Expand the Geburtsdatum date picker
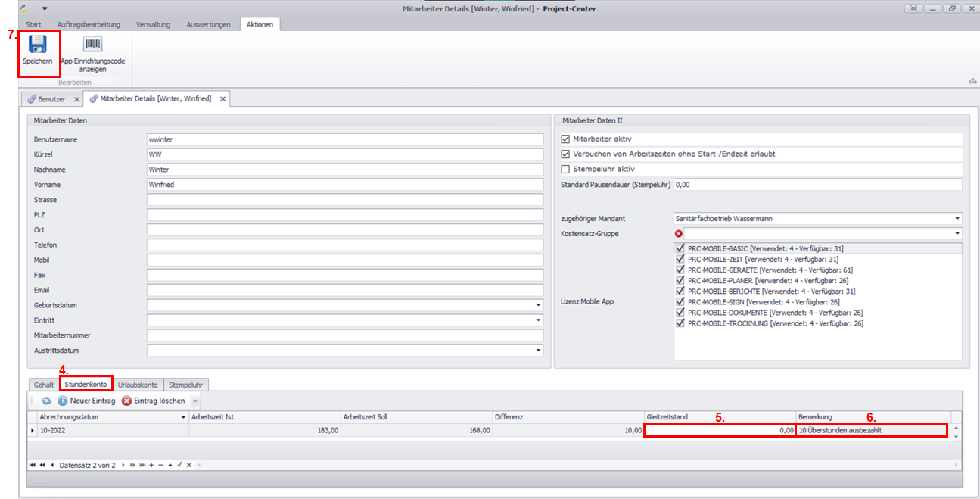Screen dimensions: 980x499 pyautogui.click(x=538, y=305)
